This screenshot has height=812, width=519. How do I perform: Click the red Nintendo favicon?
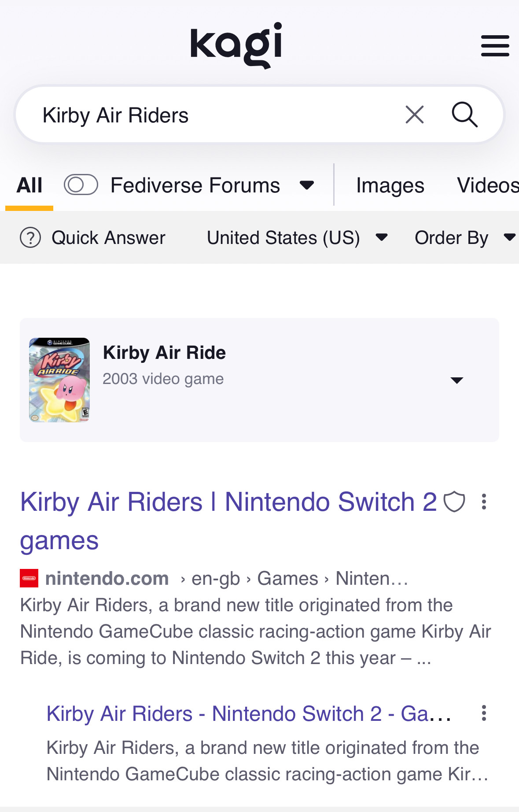(29, 578)
